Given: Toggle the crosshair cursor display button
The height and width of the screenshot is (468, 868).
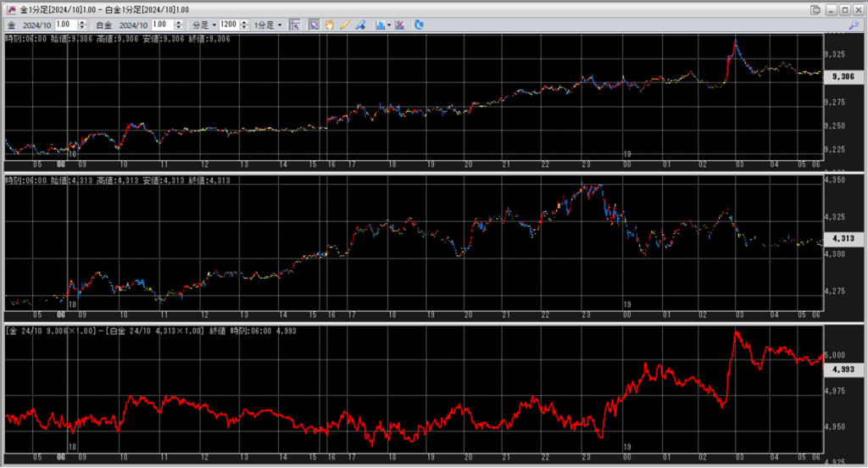Looking at the screenshot, I should click(x=295, y=25).
